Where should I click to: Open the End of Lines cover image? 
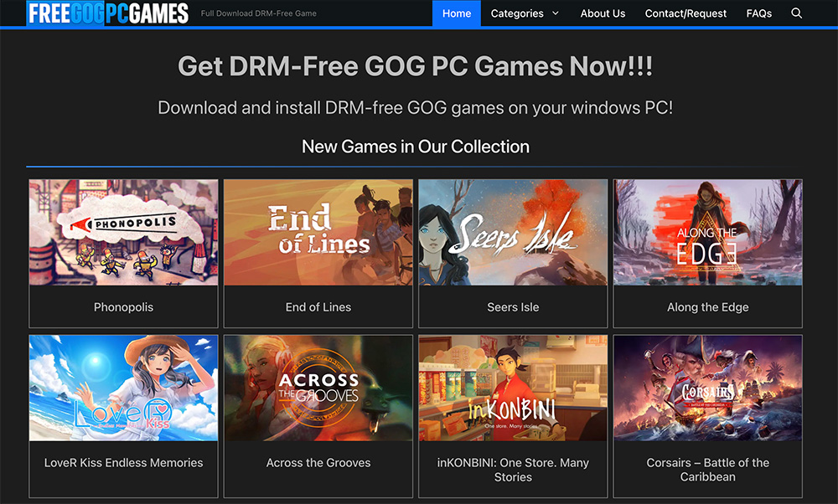coord(318,232)
